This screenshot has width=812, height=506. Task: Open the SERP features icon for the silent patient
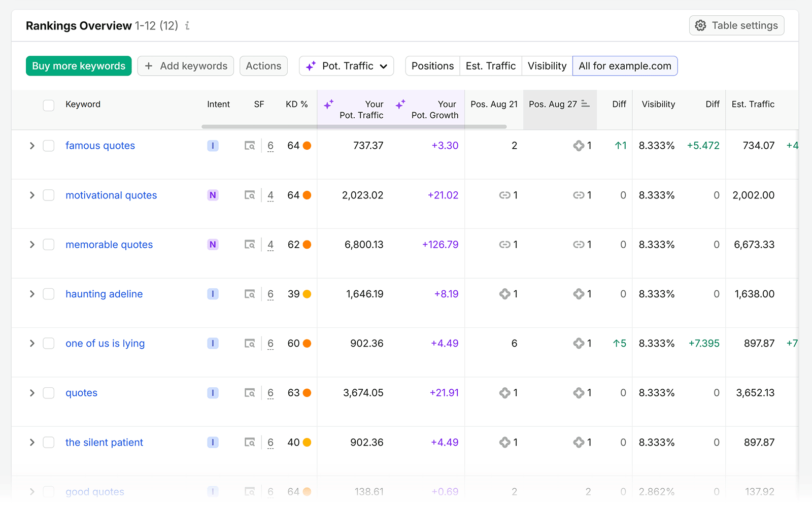250,443
